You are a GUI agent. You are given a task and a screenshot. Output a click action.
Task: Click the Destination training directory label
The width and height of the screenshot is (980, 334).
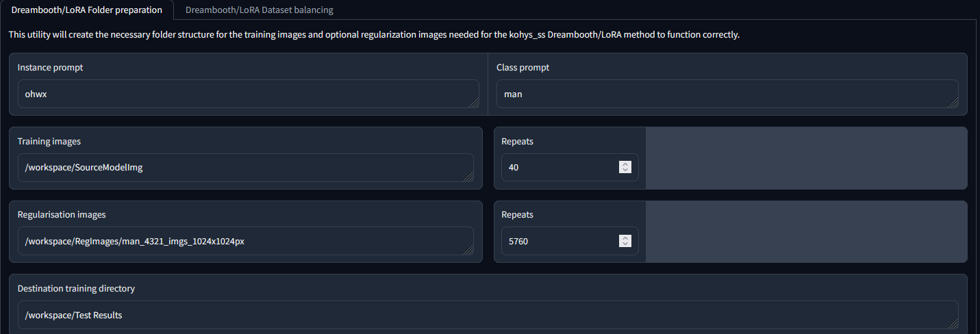(x=76, y=288)
